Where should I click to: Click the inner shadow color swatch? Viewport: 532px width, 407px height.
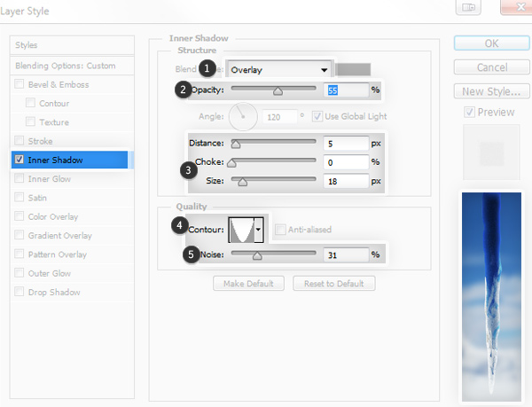356,69
